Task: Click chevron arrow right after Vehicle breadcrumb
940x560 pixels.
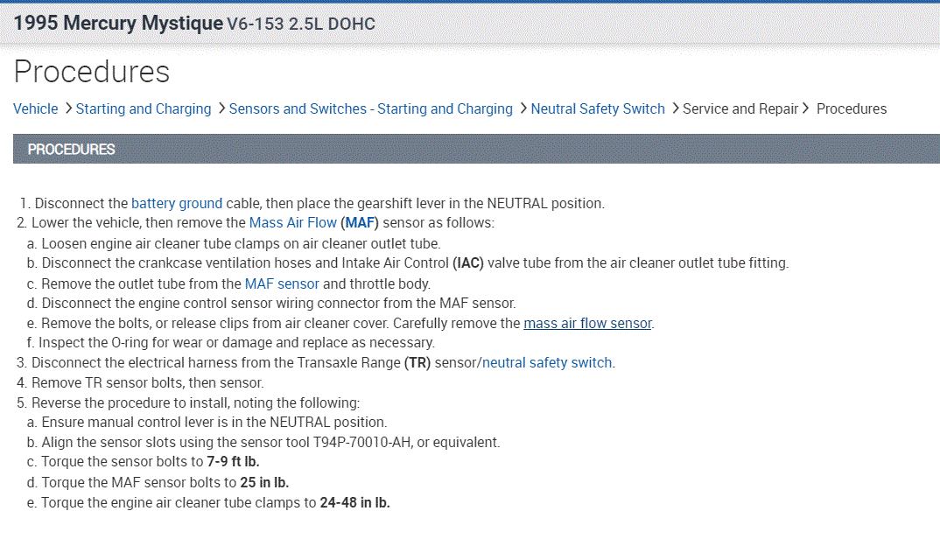Action: pyautogui.click(x=68, y=108)
